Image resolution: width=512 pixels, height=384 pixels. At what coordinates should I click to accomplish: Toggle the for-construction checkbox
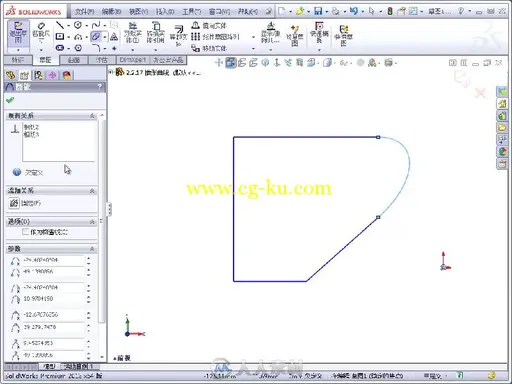pos(25,232)
